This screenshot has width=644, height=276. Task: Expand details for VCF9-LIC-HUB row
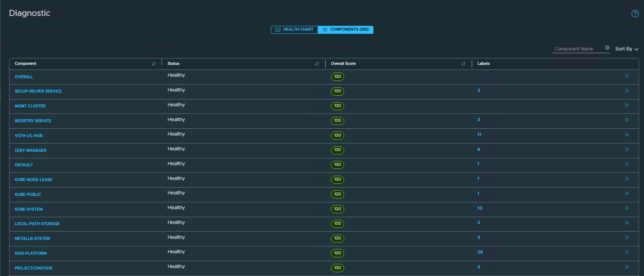click(627, 134)
